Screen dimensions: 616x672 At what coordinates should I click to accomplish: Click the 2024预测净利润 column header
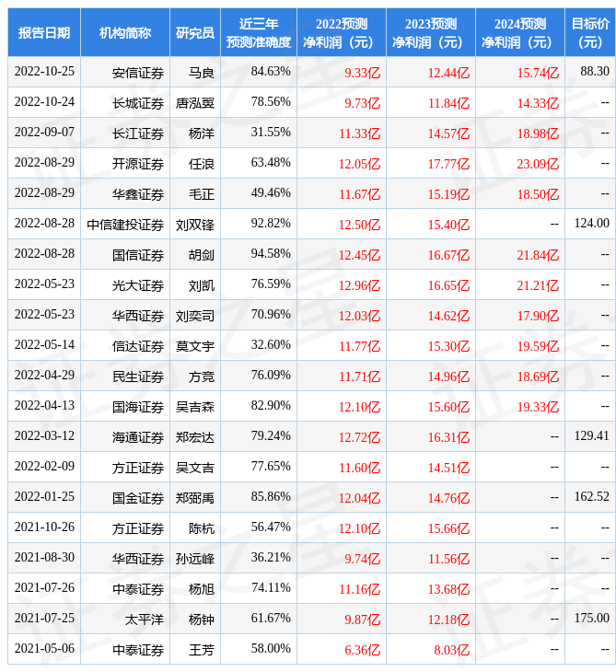point(520,32)
